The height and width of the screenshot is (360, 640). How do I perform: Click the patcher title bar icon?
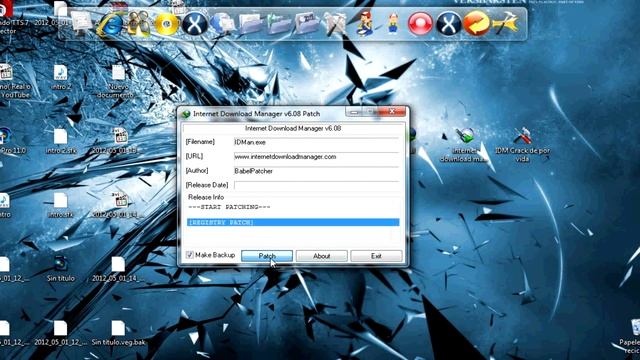(x=186, y=114)
